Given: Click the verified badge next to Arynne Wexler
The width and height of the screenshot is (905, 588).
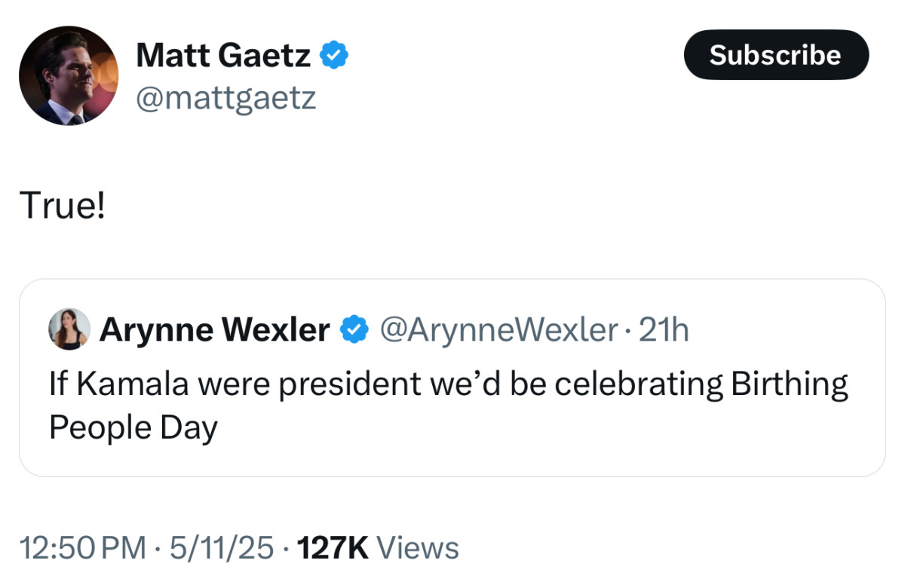Looking at the screenshot, I should click(354, 329).
